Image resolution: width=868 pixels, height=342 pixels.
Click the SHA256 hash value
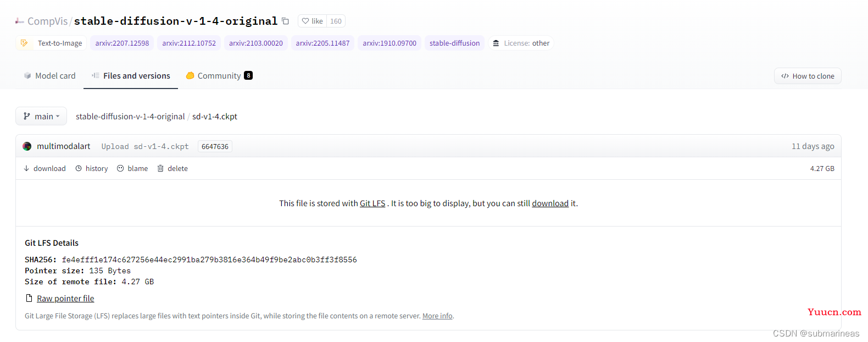[209, 260]
